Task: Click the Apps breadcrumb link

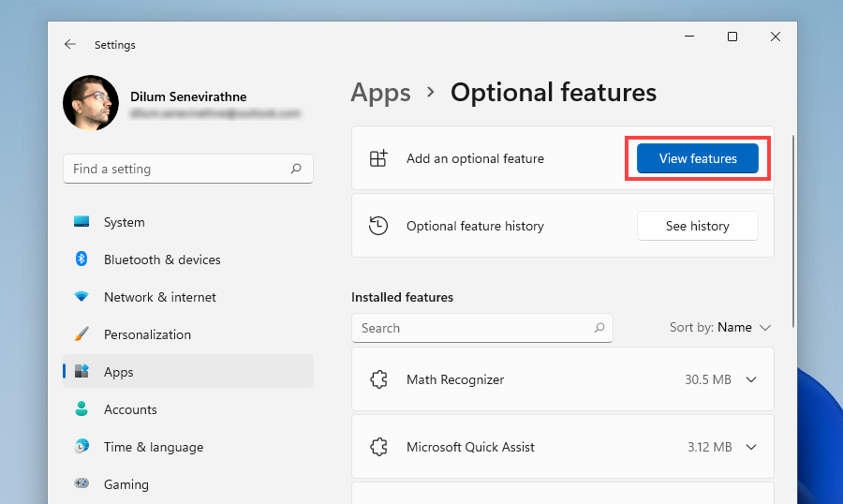Action: pos(380,93)
